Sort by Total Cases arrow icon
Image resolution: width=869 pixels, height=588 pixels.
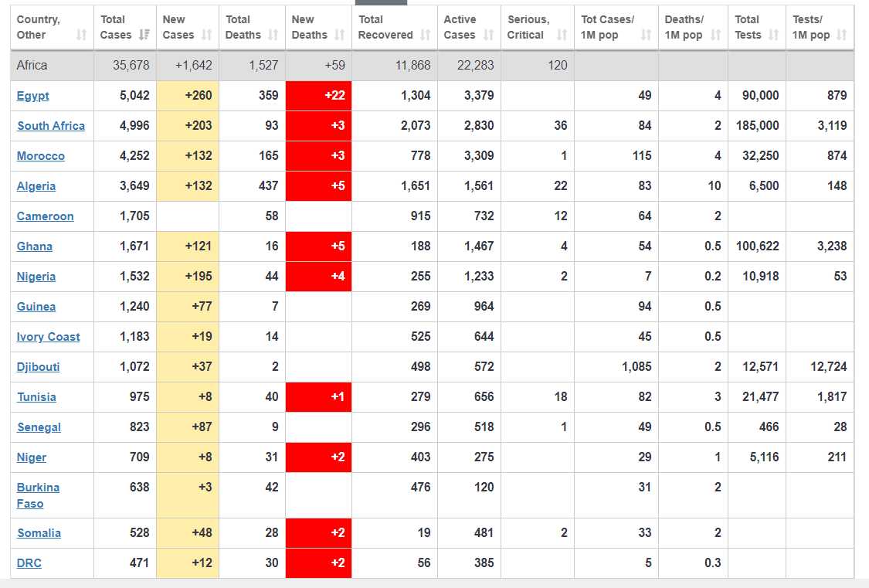[x=144, y=35]
